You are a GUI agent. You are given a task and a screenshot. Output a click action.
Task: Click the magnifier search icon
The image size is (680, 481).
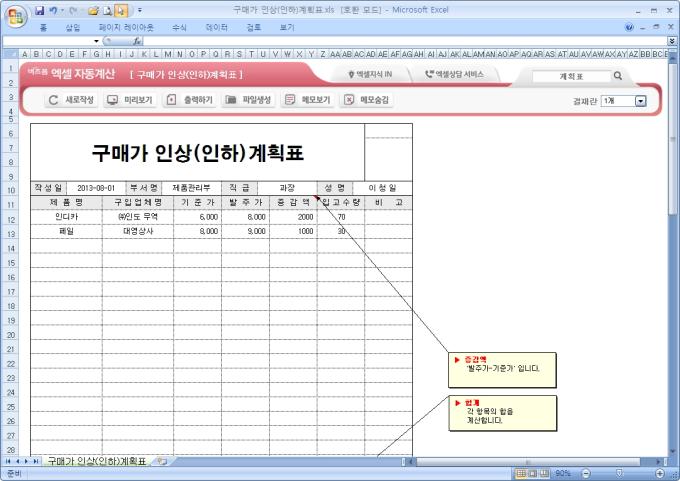[x=618, y=76]
